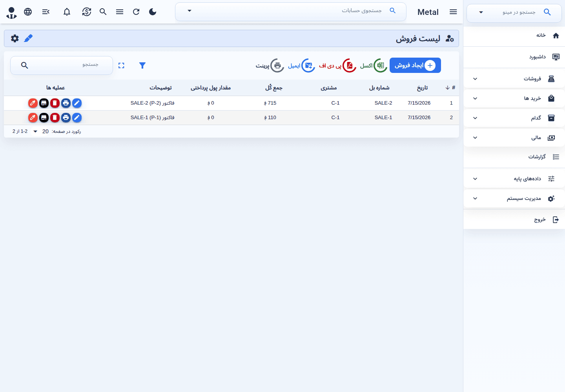Click the ایجاد فروش create sale button
Image resolution: width=565 pixels, height=392 pixels.
(x=415, y=65)
